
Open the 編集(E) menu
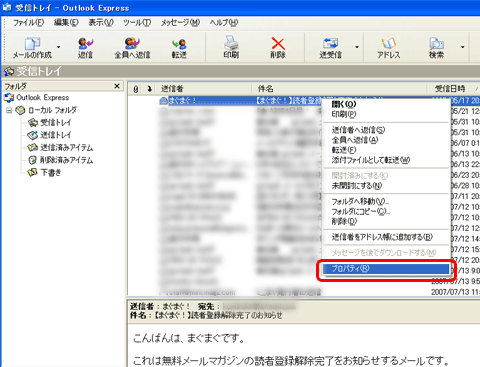pos(66,23)
